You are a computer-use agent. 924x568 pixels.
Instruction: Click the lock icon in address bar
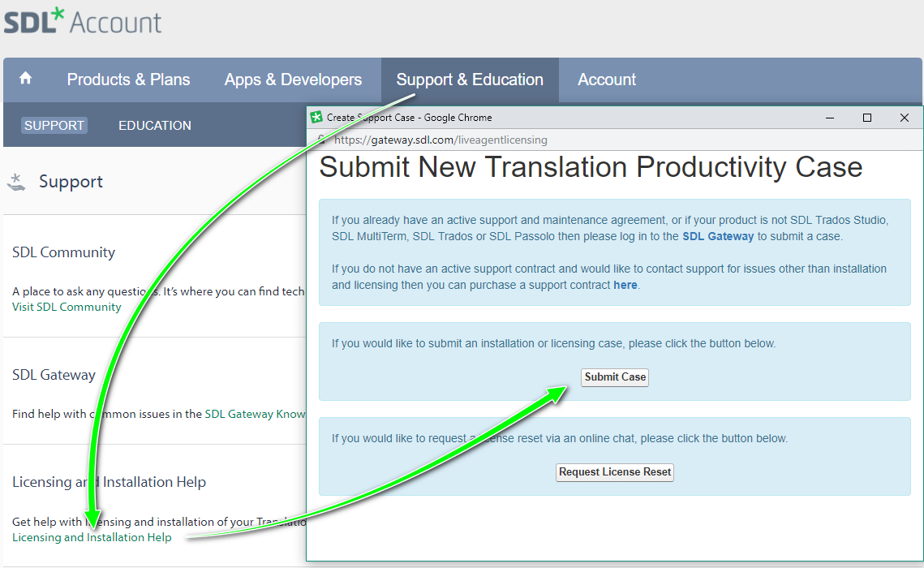point(321,140)
